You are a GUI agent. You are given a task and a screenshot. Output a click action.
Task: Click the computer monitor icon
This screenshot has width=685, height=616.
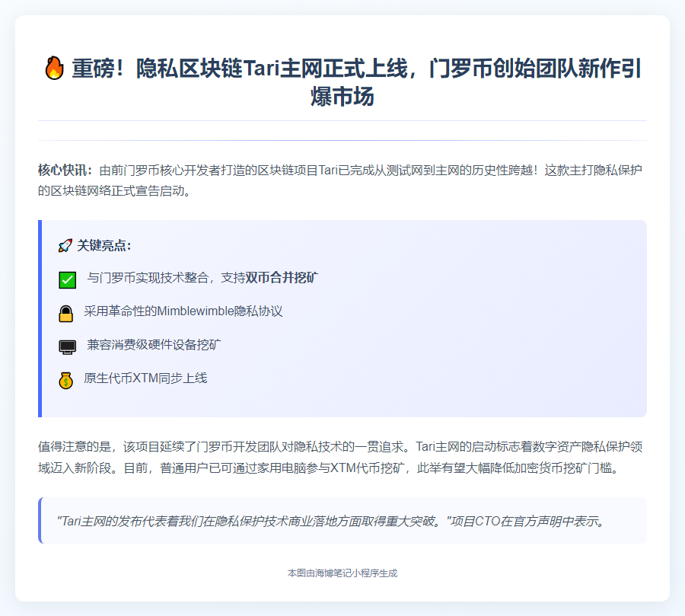point(67,347)
